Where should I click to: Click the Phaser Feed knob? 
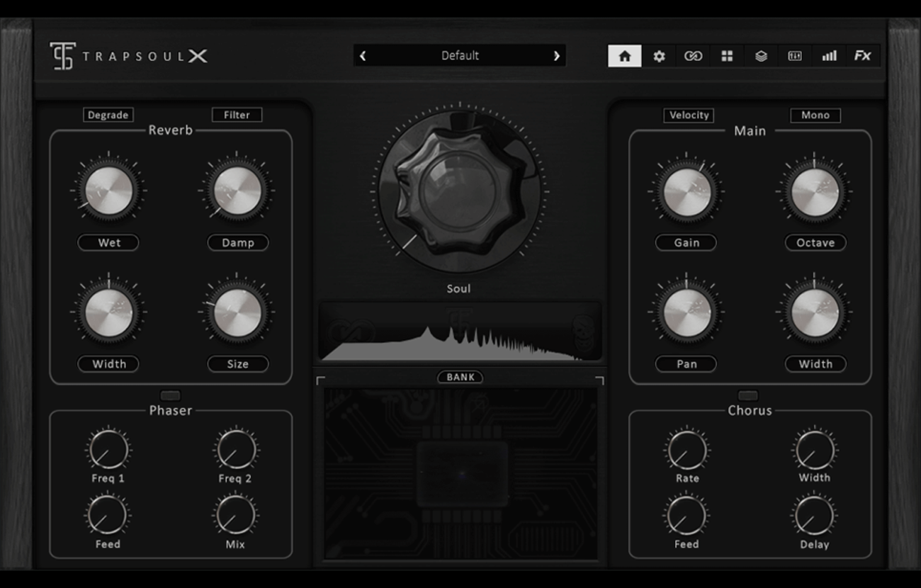pos(108,516)
